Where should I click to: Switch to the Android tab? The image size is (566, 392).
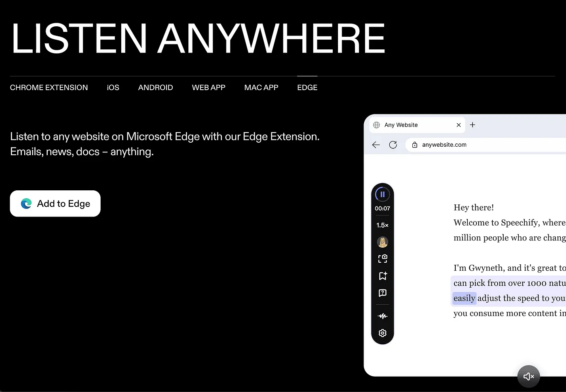pos(156,87)
